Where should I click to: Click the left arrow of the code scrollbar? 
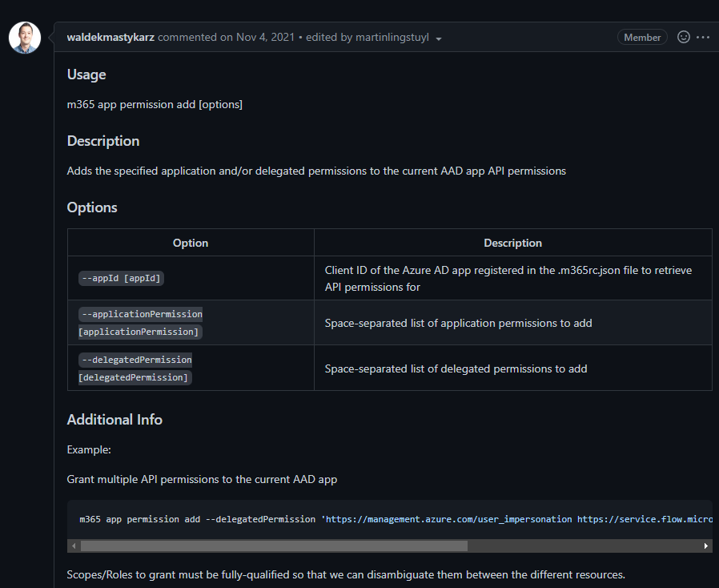click(73, 546)
